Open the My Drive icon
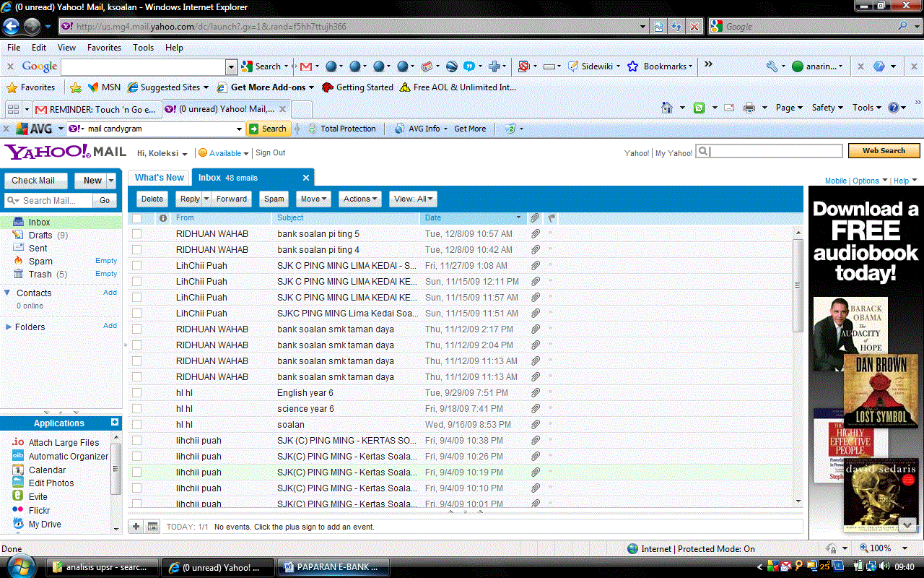 click(x=18, y=524)
